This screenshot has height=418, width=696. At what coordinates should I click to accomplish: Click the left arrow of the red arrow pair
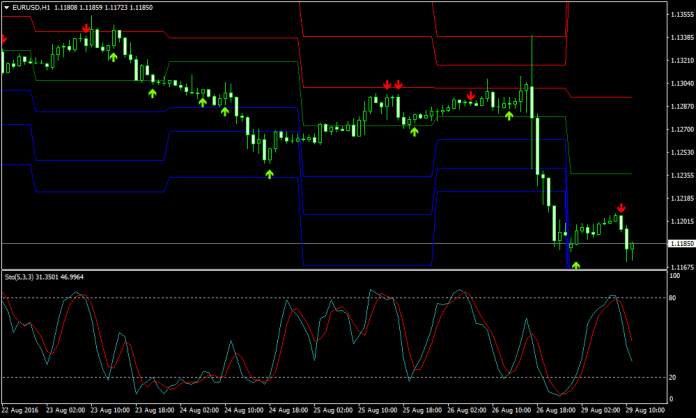[x=386, y=84]
